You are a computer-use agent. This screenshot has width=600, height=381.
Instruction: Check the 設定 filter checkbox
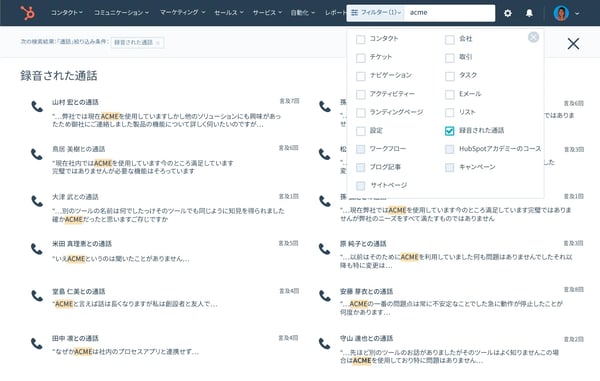click(360, 131)
